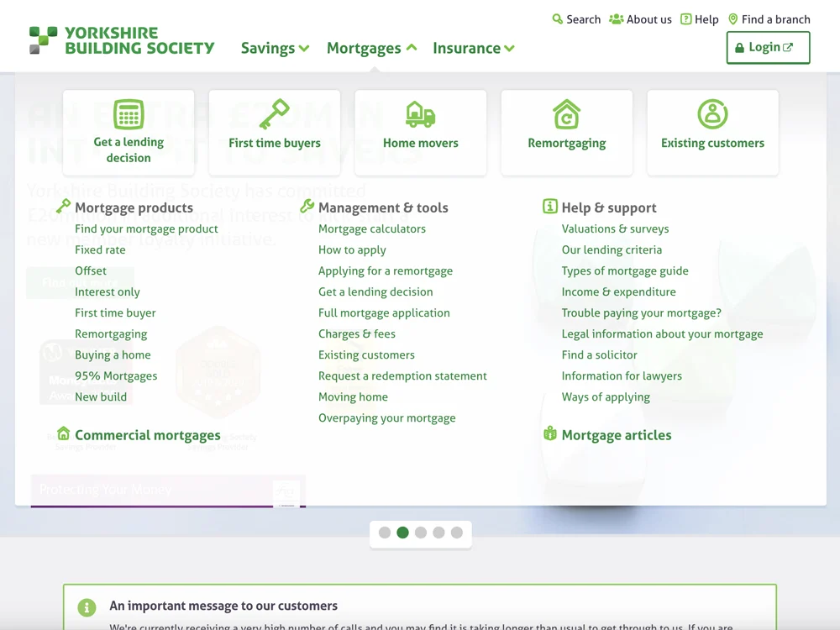Open Applying for a remortgage

point(386,271)
